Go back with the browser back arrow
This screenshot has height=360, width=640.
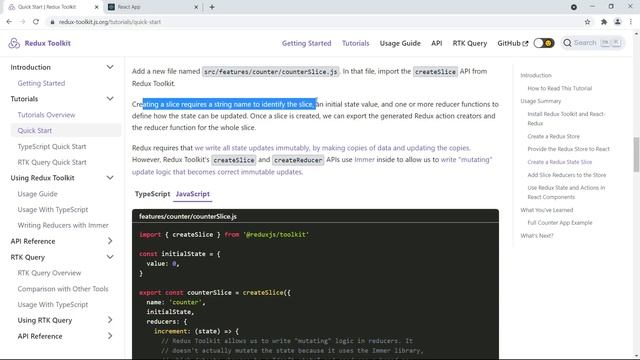coord(9,22)
